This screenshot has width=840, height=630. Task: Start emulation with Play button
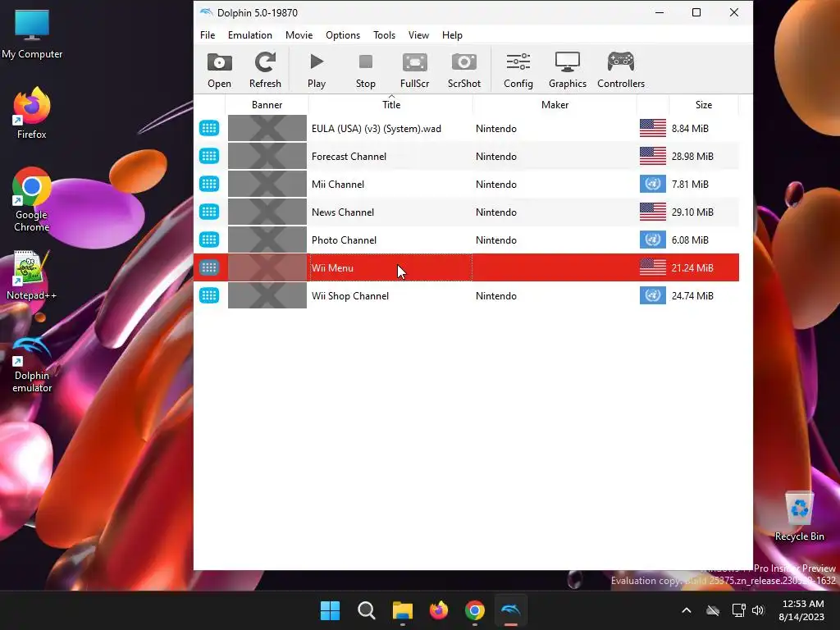tap(316, 70)
